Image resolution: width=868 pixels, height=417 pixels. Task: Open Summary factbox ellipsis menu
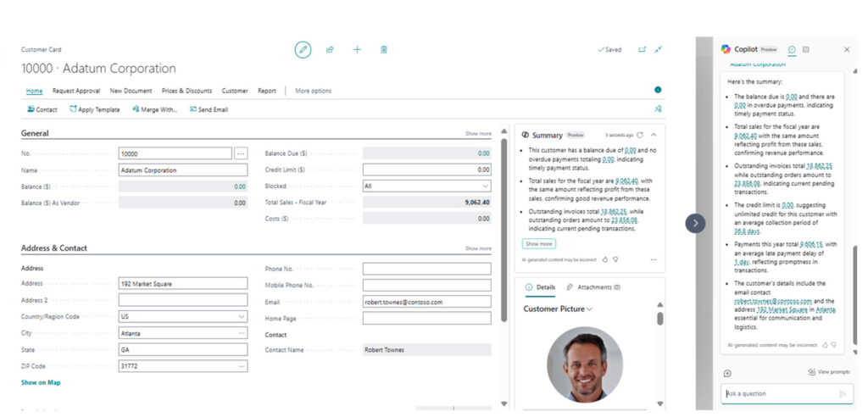tap(654, 259)
